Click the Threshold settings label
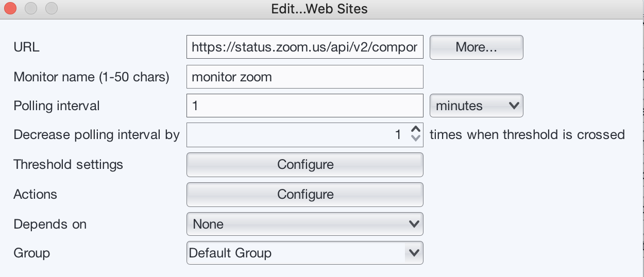The width and height of the screenshot is (644, 277). (x=69, y=165)
